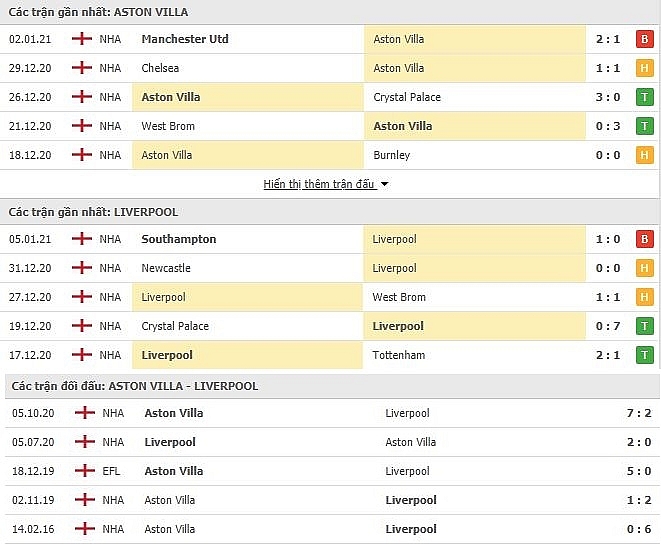Click England flag icon on 02.01.21 row
This screenshot has width=661, height=545.
[82, 39]
